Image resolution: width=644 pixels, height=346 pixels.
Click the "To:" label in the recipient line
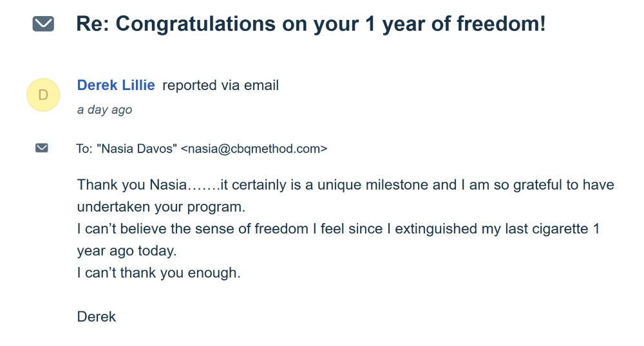pyautogui.click(x=84, y=149)
